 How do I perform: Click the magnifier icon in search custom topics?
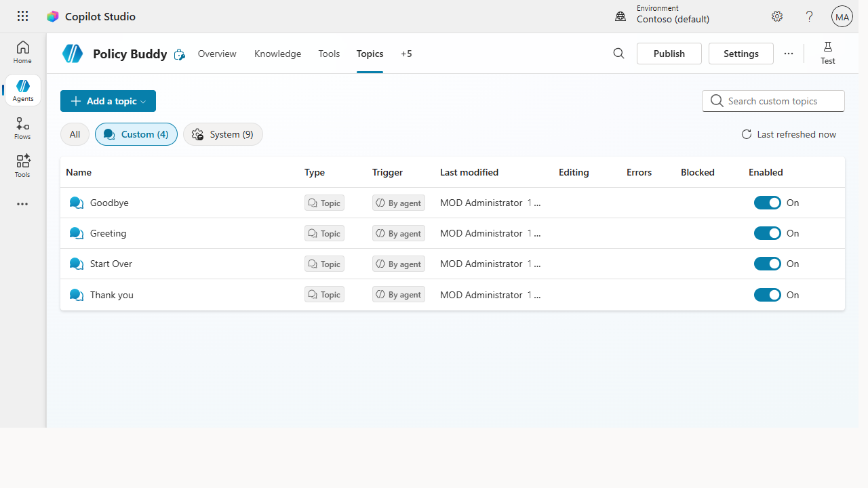[717, 101]
